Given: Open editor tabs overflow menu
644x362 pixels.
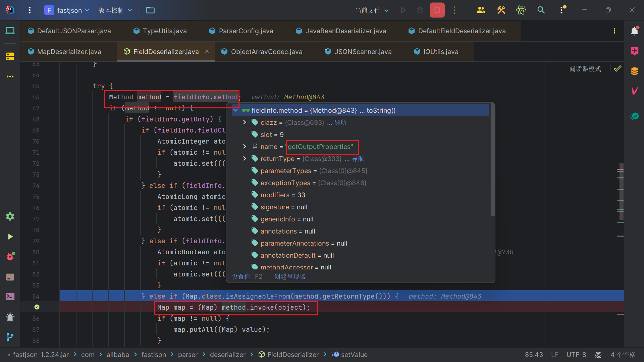Looking at the screenshot, I should coord(614,31).
